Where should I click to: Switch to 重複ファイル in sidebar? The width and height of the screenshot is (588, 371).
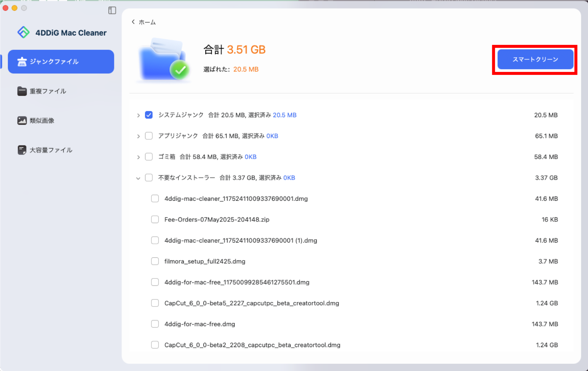[61, 91]
